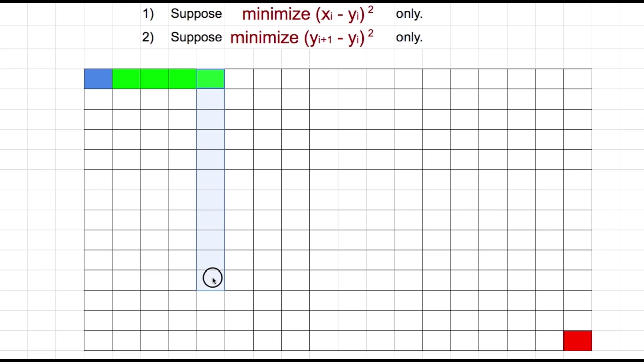Select the second green cell from the blue cell
The width and height of the screenshot is (644, 362).
(x=154, y=79)
